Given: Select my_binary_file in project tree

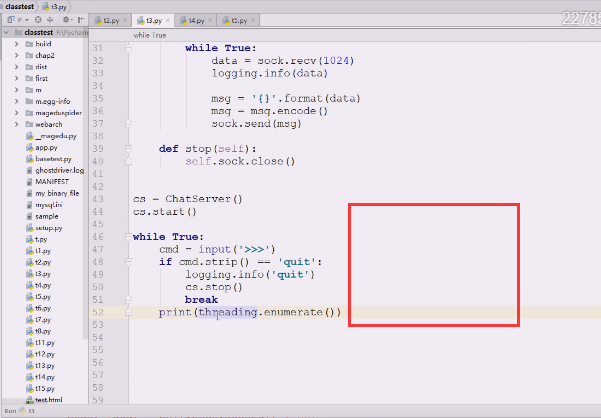Looking at the screenshot, I should pos(57,193).
